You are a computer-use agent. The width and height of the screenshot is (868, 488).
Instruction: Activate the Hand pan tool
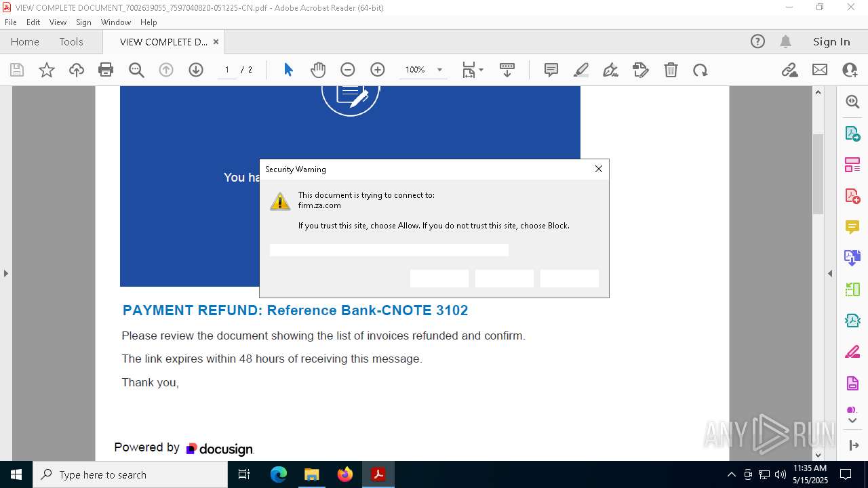tap(318, 70)
